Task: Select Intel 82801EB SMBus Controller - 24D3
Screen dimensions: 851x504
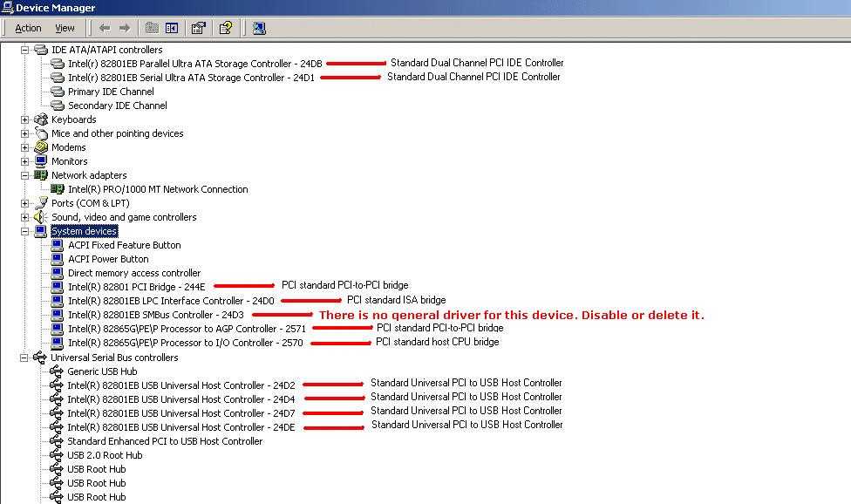Action: pos(155,315)
